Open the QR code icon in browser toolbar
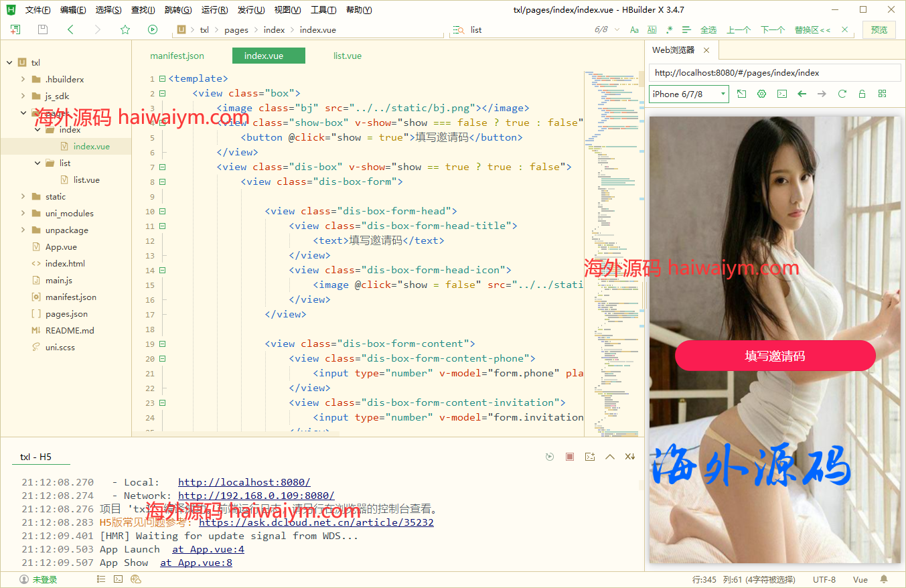 coord(882,94)
